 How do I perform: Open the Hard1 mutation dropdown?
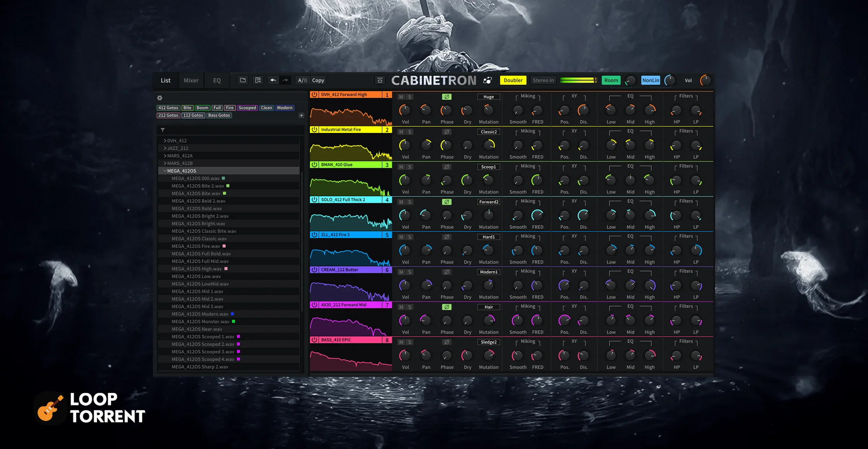[489, 237]
